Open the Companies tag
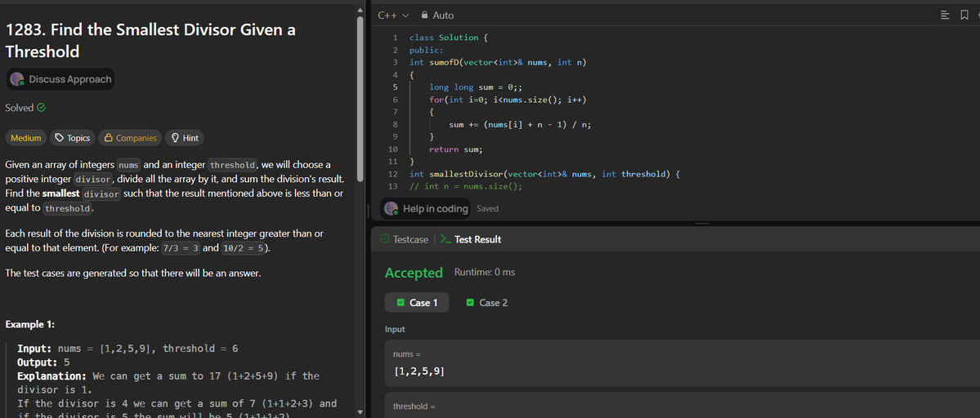980x418 pixels. click(x=131, y=138)
